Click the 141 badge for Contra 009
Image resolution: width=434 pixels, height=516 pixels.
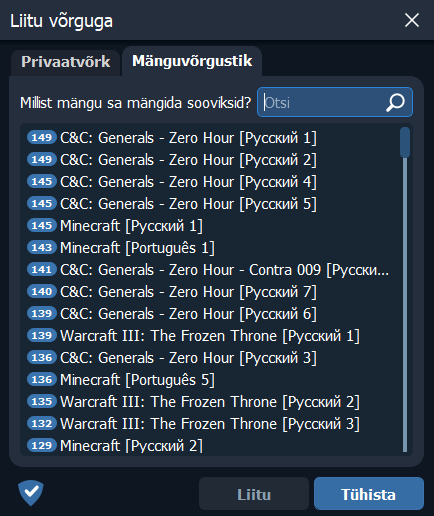42,269
